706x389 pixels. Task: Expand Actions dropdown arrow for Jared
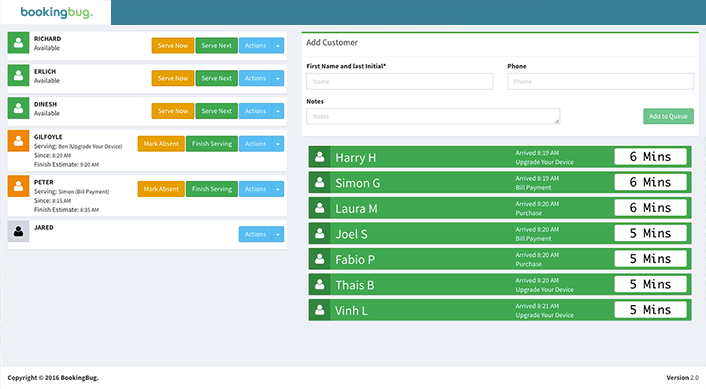pos(278,235)
